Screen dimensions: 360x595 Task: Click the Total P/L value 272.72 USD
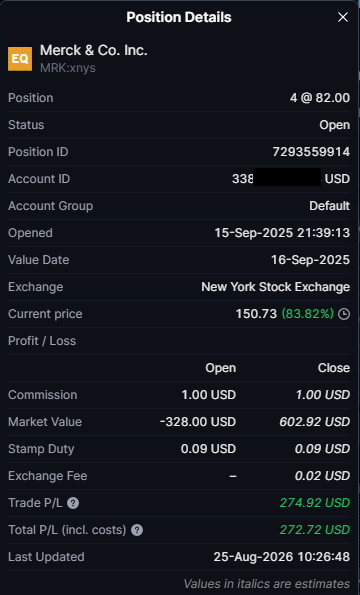click(315, 530)
